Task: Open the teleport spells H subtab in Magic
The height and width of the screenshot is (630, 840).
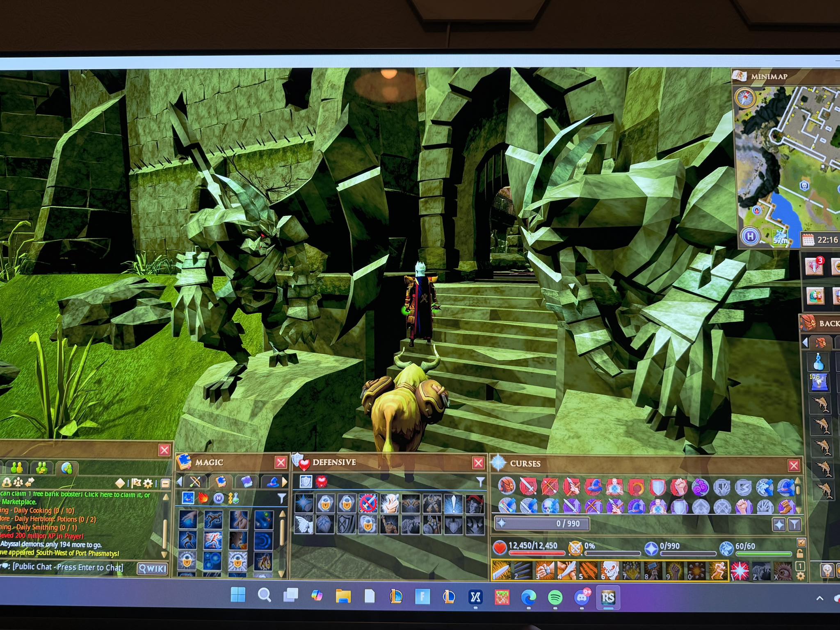Action: [x=219, y=498]
